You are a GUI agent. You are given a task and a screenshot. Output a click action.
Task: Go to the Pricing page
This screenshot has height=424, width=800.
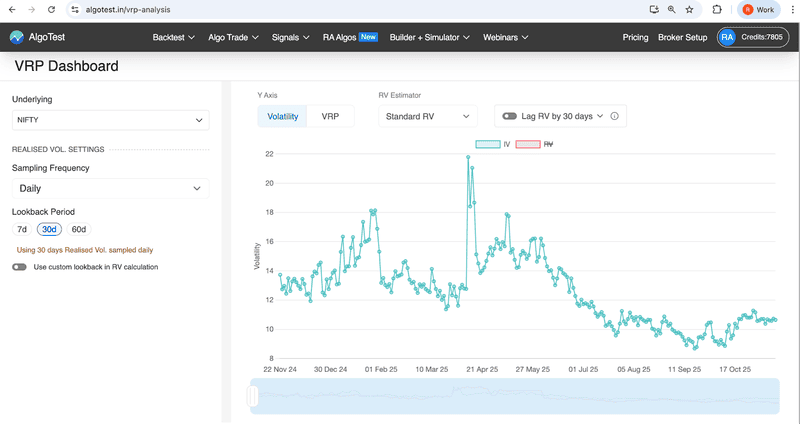coord(635,37)
